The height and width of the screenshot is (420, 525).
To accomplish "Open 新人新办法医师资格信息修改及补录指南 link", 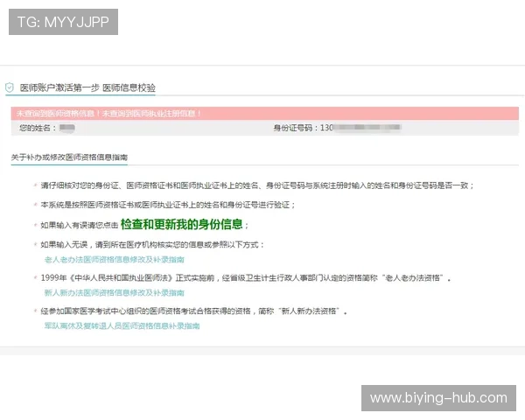I will pyautogui.click(x=114, y=293).
